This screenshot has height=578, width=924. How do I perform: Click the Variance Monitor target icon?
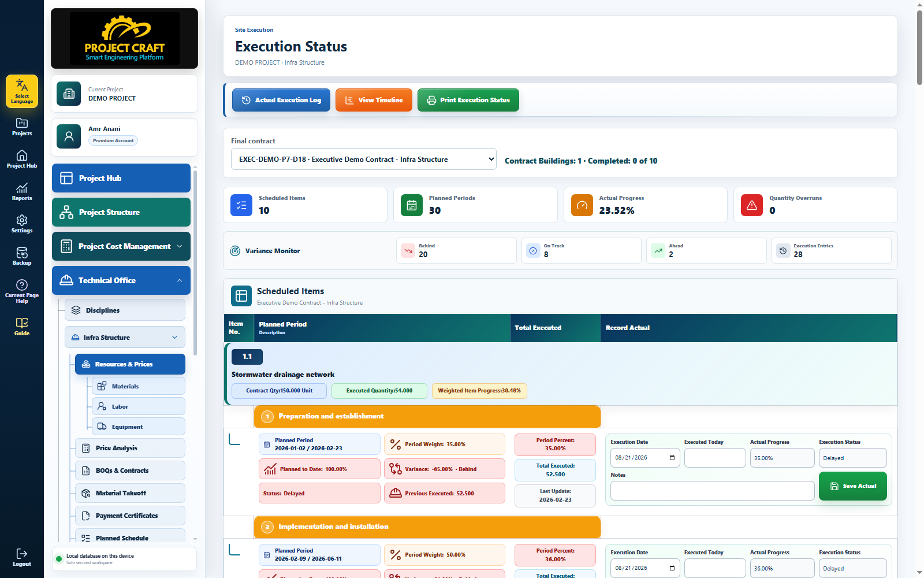235,251
